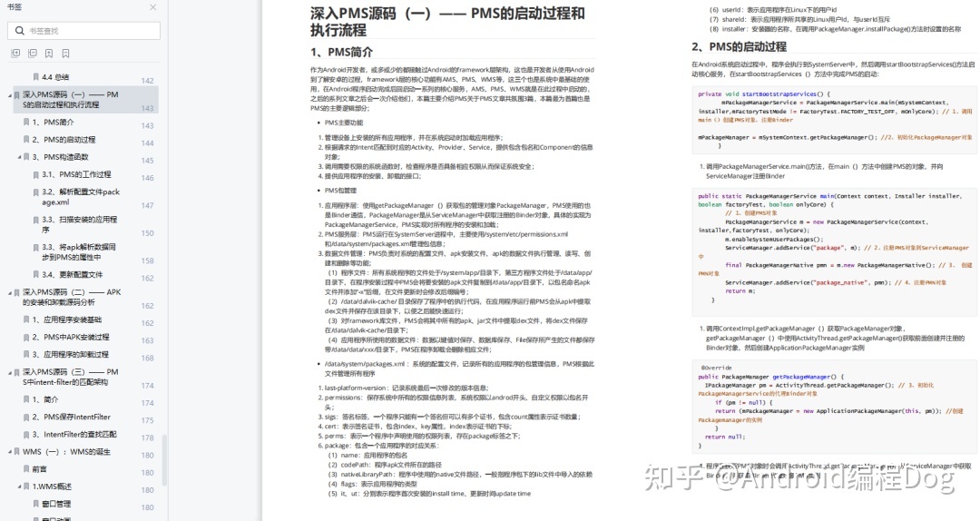Click the add bookmark icon
The height and width of the screenshot is (521, 980).
pos(49,54)
